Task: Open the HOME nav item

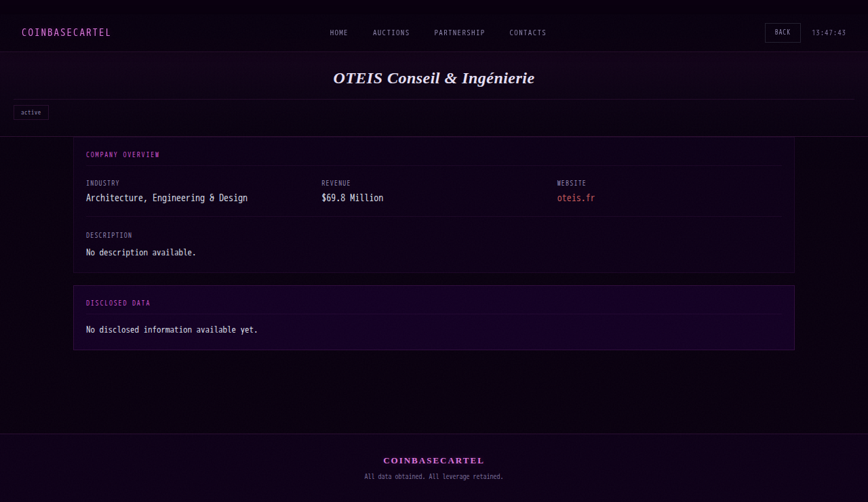Action: (339, 33)
